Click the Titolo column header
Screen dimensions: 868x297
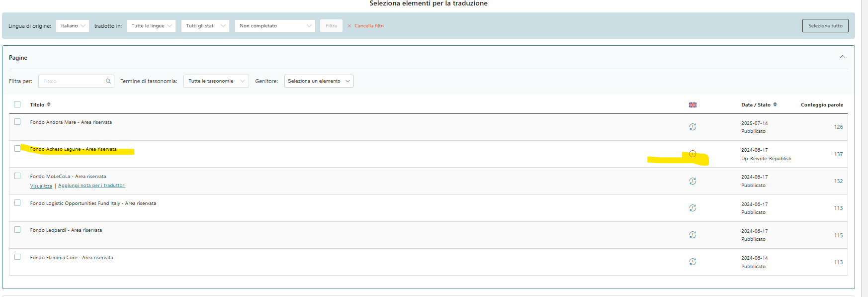point(37,104)
